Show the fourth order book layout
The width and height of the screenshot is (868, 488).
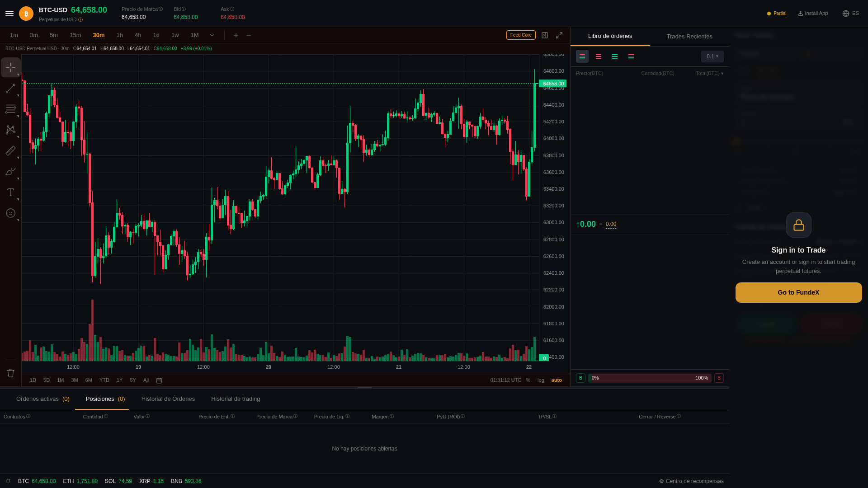click(631, 56)
